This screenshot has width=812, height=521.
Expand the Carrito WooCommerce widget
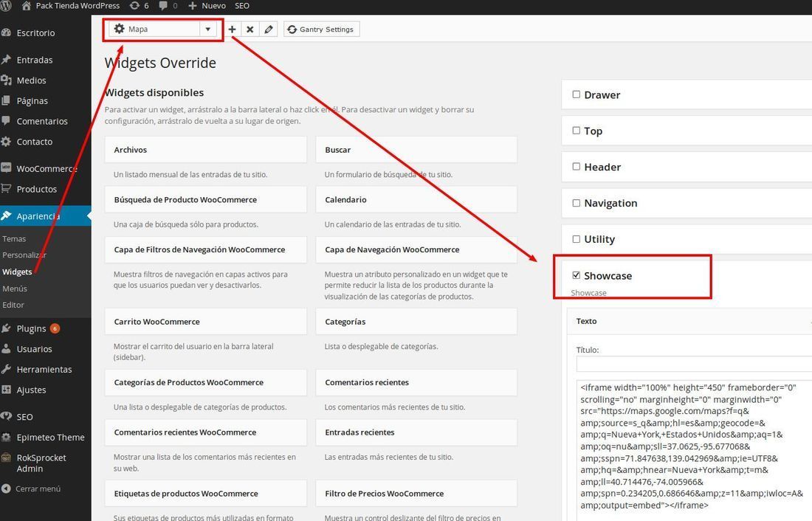[206, 322]
